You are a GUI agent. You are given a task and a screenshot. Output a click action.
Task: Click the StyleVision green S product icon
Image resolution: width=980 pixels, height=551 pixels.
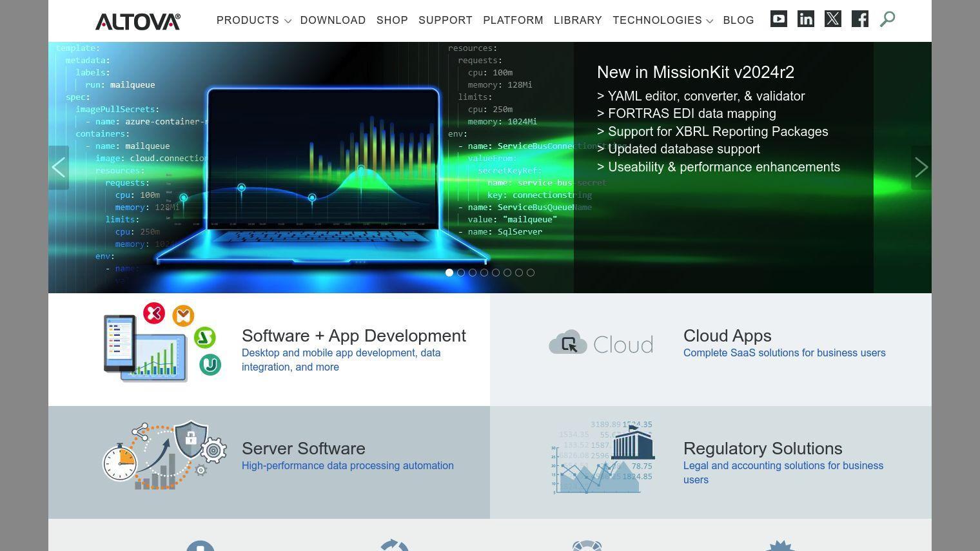point(204,338)
